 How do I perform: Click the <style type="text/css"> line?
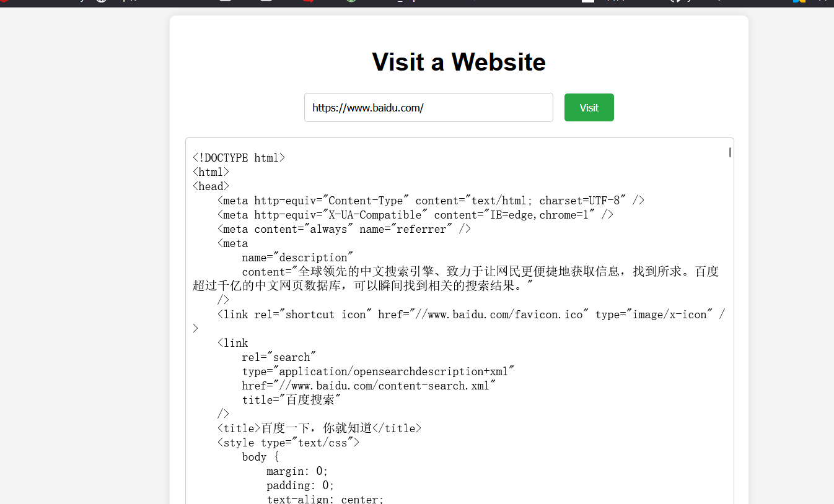(289, 443)
